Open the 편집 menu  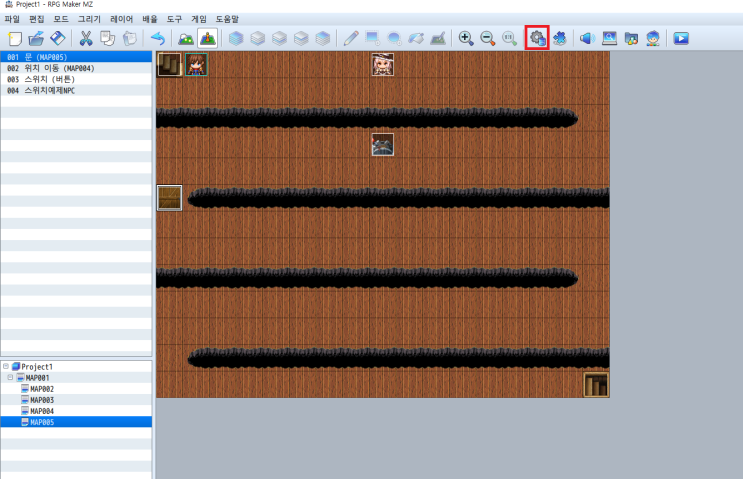pos(36,19)
